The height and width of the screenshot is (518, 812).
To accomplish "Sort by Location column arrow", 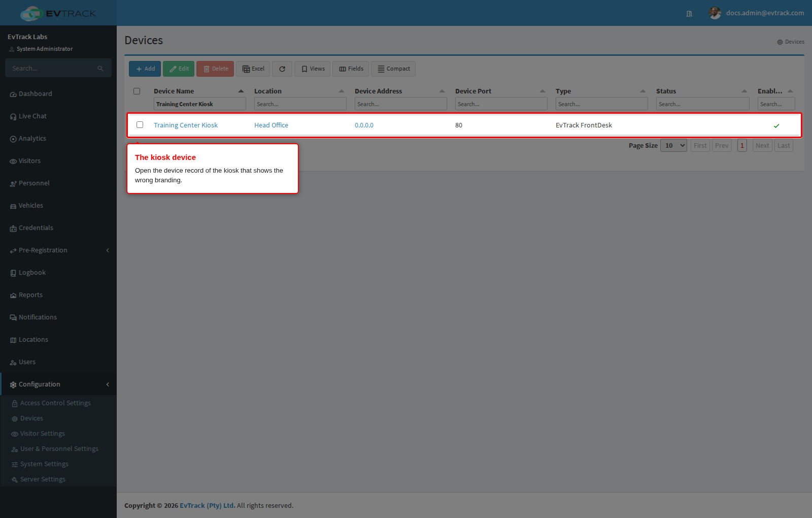I will (342, 91).
